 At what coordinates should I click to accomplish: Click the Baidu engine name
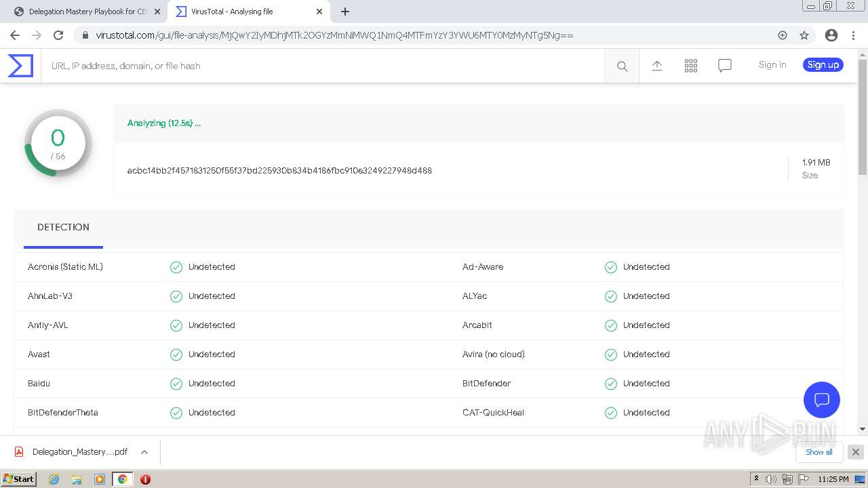39,384
